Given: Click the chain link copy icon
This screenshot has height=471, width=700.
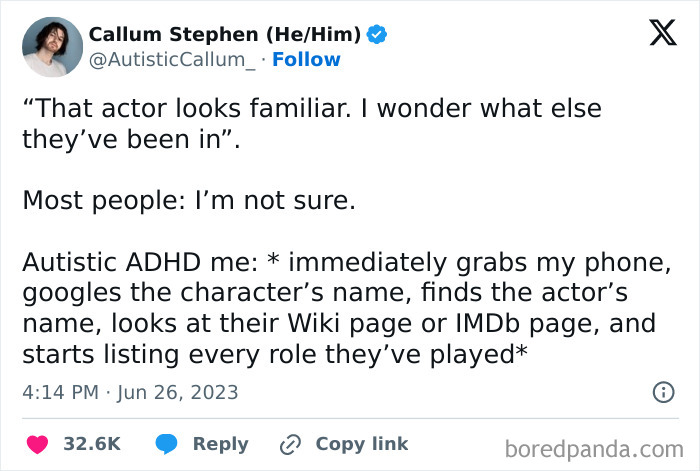Looking at the screenshot, I should 292,443.
